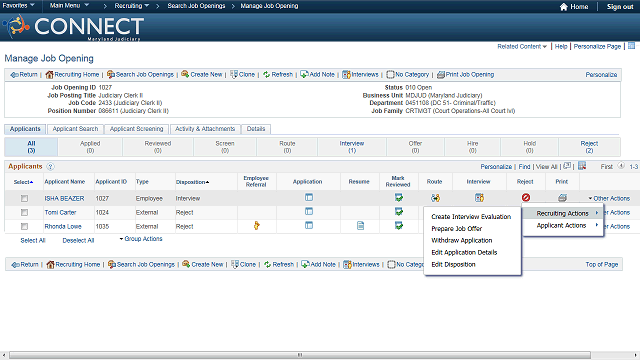Schedule interview for ISHA BEAZER
640x360 pixels.
(479, 198)
